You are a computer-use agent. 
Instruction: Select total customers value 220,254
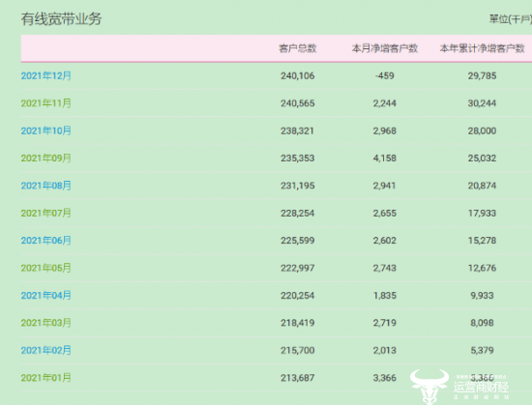[x=298, y=295]
